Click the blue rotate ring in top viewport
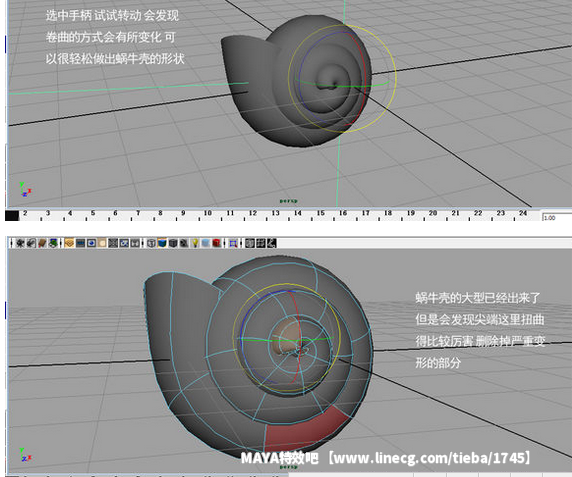 [x=299, y=78]
